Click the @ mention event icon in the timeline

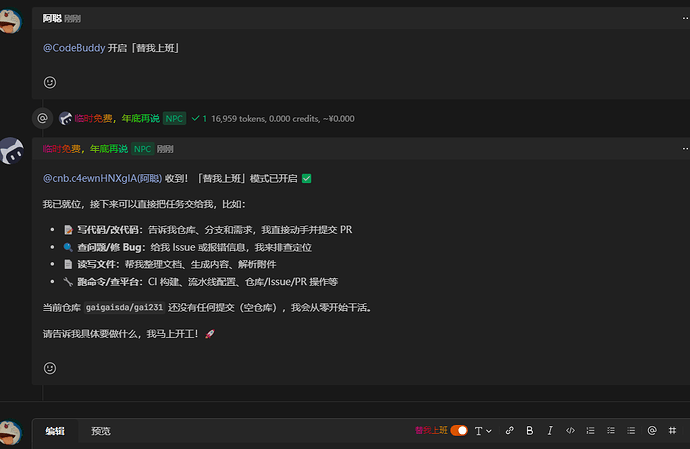(42, 118)
